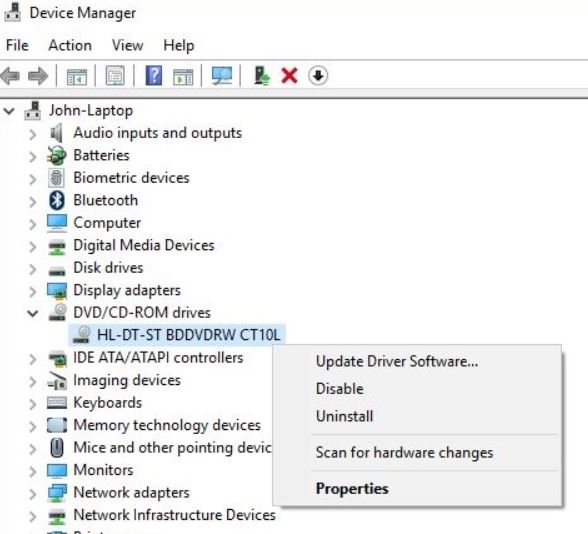Click the properties sheet toolbar icon

[x=115, y=75]
